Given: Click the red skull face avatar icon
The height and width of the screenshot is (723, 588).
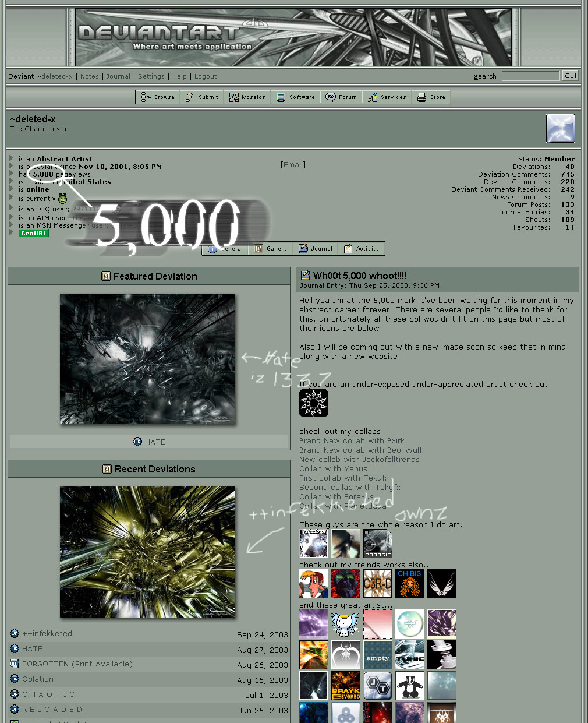Looking at the screenshot, I should (346, 584).
